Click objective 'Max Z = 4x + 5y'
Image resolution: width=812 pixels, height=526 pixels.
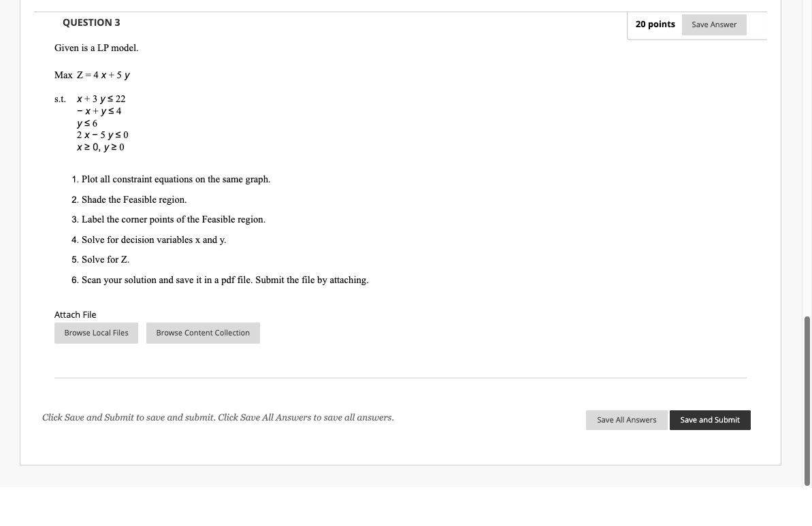coord(92,75)
